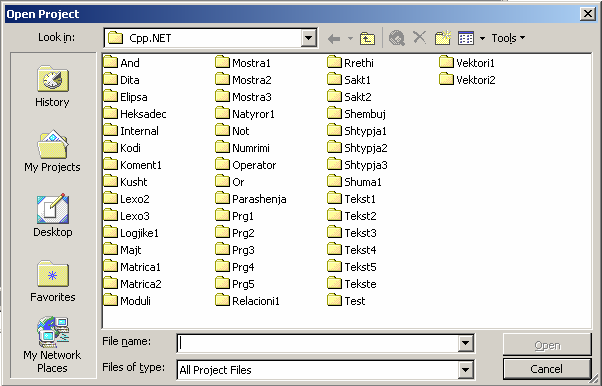This screenshot has height=386, width=602.
Task: Select the Moduli folder name
Action: pos(136,301)
